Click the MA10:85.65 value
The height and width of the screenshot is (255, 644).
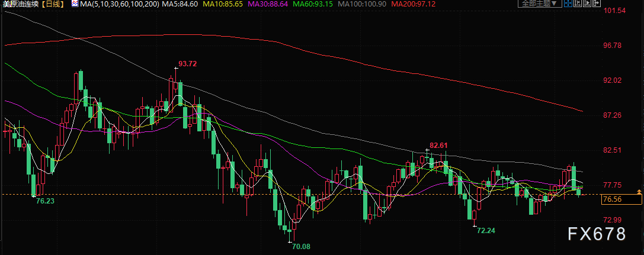point(223,4)
